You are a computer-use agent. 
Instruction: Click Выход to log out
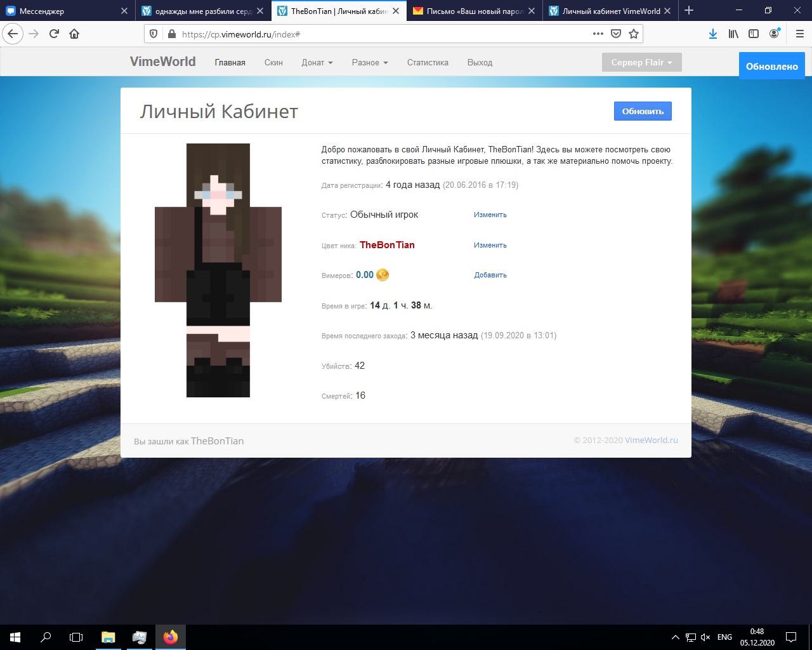click(x=480, y=62)
